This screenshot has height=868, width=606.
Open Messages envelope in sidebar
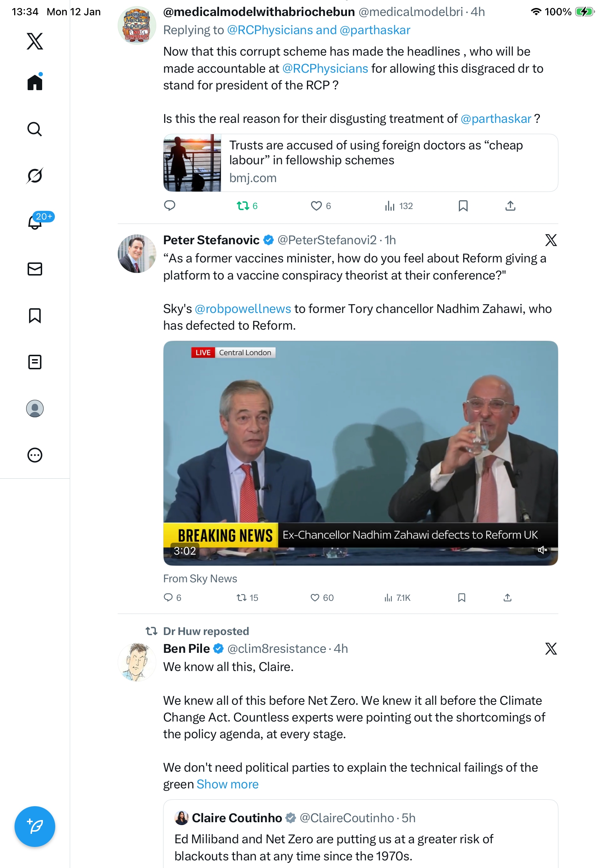pos(35,269)
